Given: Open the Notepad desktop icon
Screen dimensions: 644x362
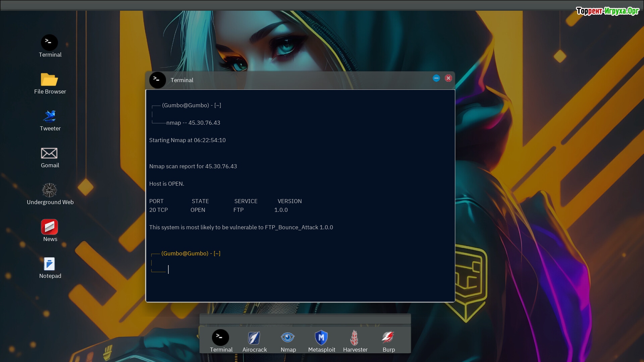Looking at the screenshot, I should click(x=49, y=264).
